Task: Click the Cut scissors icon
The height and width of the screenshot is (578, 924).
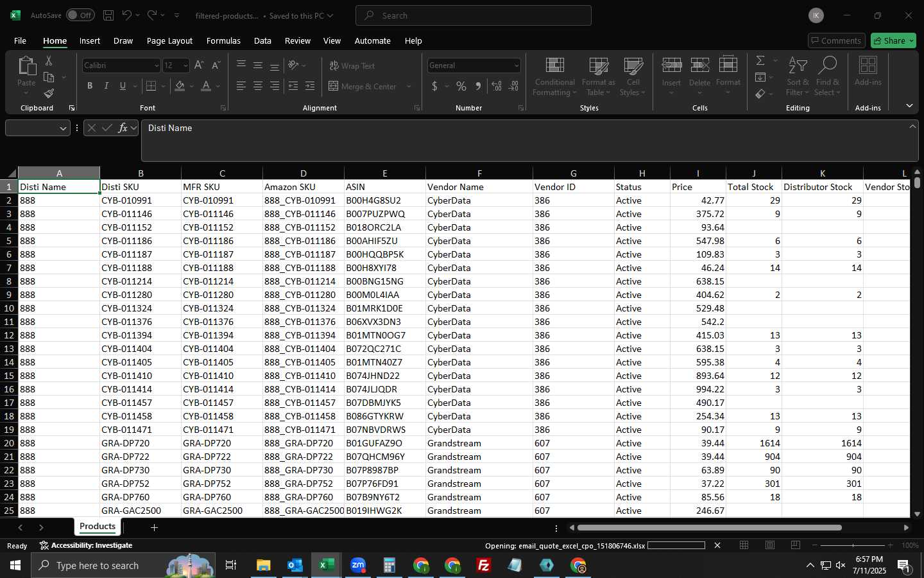Action: pos(49,61)
